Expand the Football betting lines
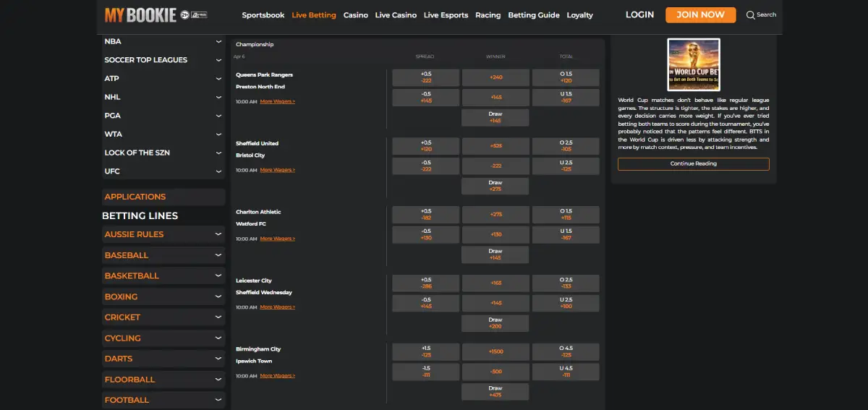Viewport: 868px width, 410px height. click(163, 400)
